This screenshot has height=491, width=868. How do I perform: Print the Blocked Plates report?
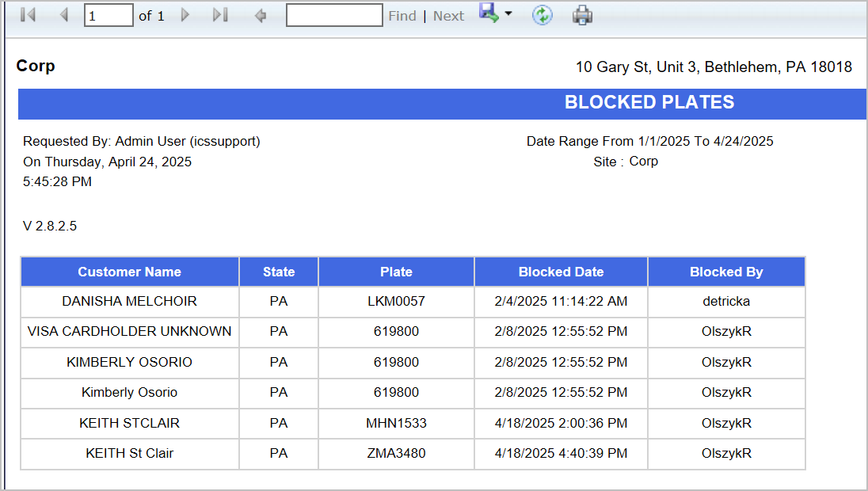click(582, 15)
